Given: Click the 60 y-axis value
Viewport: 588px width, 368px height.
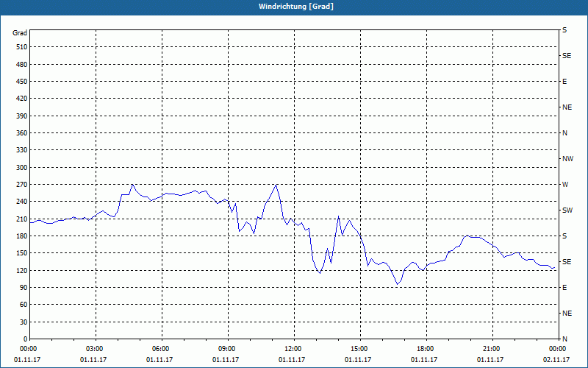Looking at the screenshot, I should tap(24, 305).
